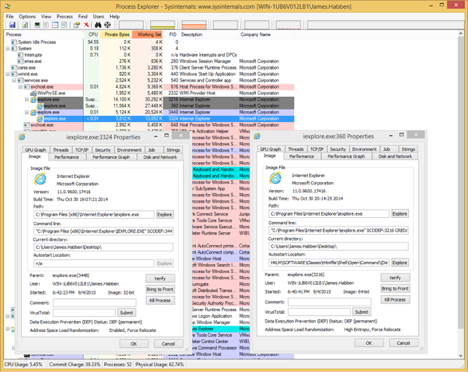This screenshot has width=468, height=372.
Task: Open Security tab in 360 Properties
Action: coord(338,149)
